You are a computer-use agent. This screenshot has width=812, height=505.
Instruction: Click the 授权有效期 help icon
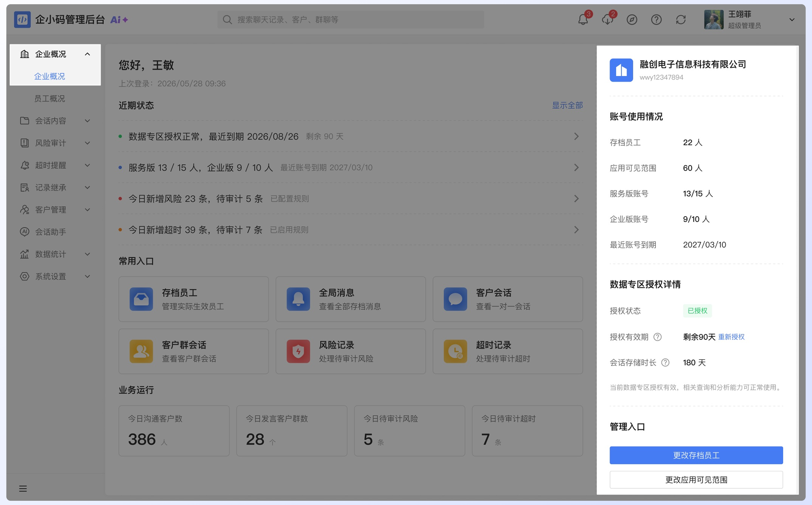pyautogui.click(x=657, y=337)
